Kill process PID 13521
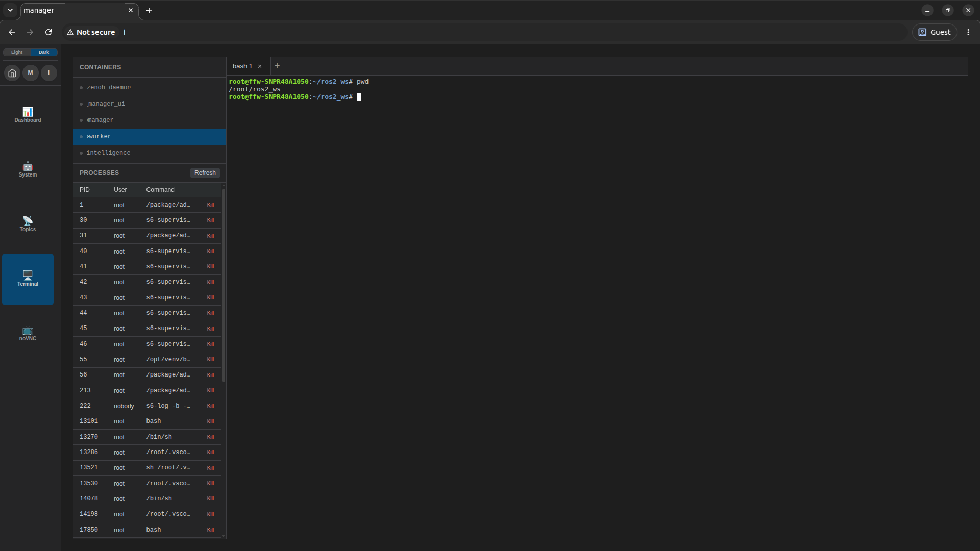 tap(210, 468)
